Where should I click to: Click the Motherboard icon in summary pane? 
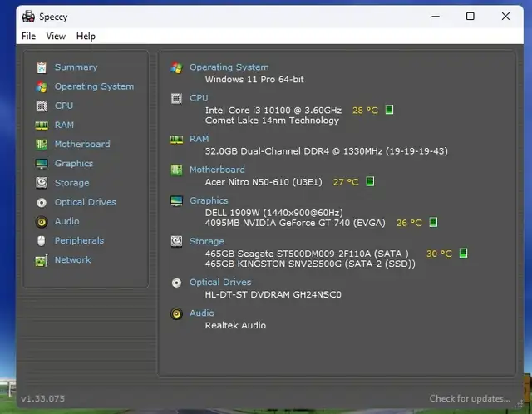coord(176,170)
